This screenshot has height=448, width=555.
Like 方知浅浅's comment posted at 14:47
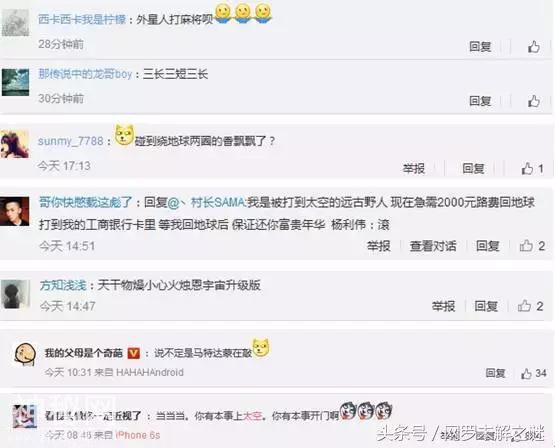tap(530, 306)
